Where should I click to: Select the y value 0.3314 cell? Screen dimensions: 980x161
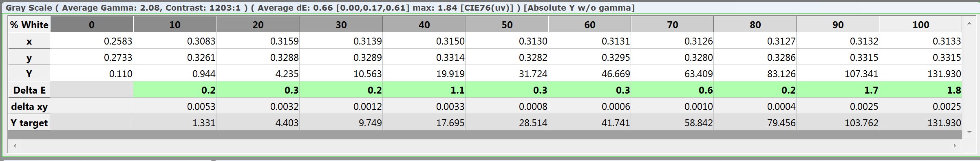click(x=424, y=57)
